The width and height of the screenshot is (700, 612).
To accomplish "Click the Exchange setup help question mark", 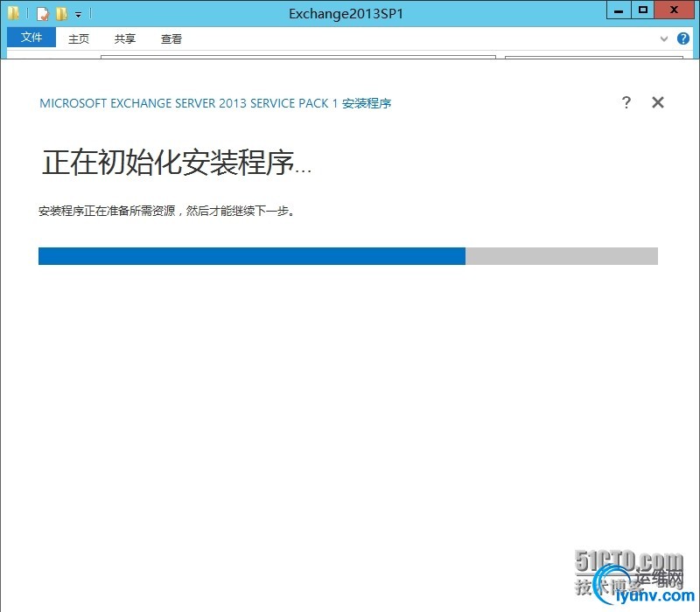I will click(626, 102).
